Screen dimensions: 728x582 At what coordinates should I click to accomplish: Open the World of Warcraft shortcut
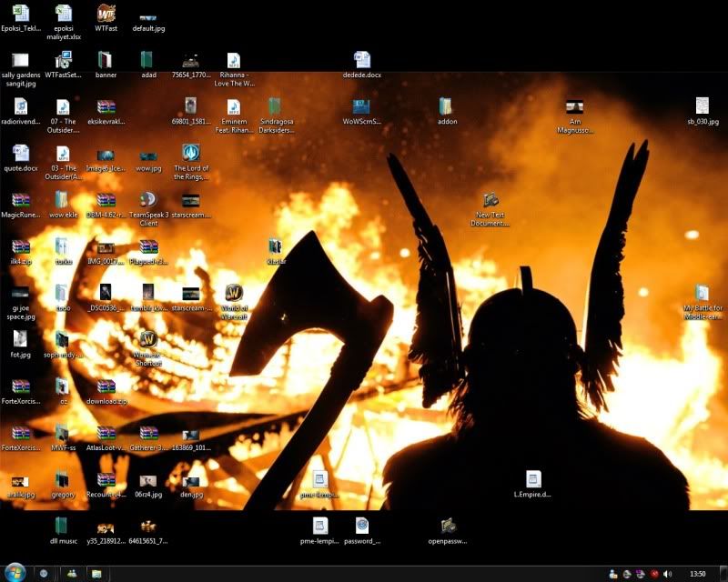pyautogui.click(x=233, y=293)
